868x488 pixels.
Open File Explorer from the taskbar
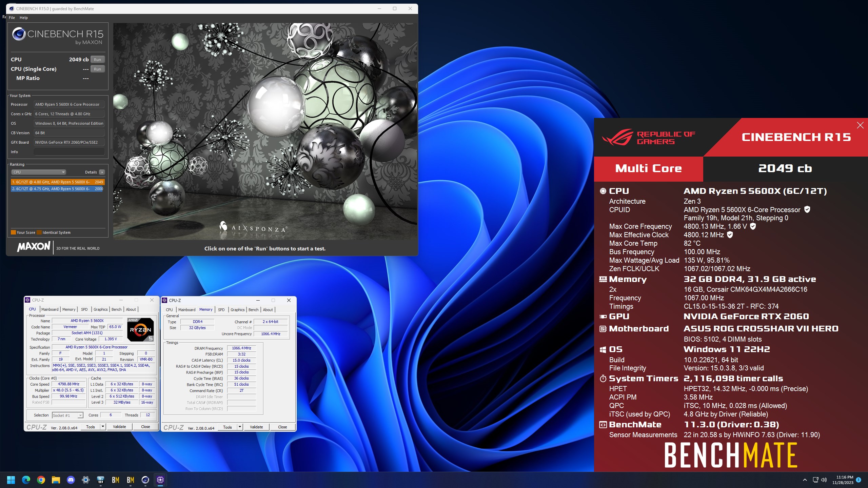(56, 480)
